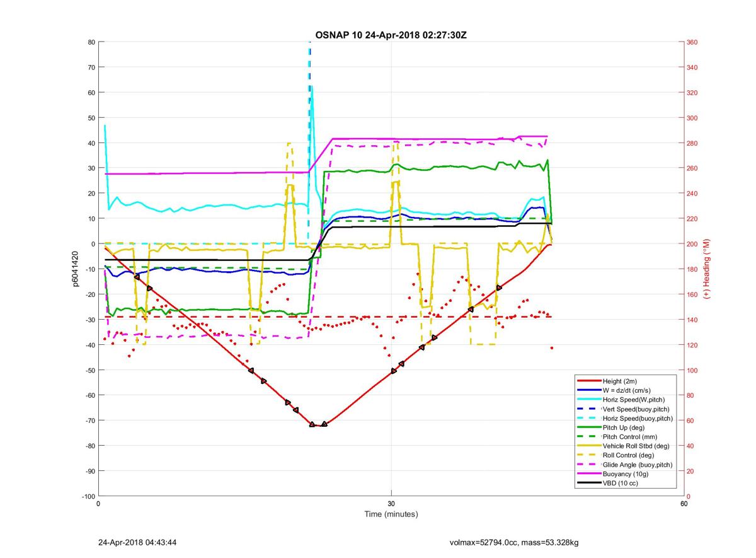756x558 pixels.
Task: Click the -10 tick label
Action: [x=90, y=269]
